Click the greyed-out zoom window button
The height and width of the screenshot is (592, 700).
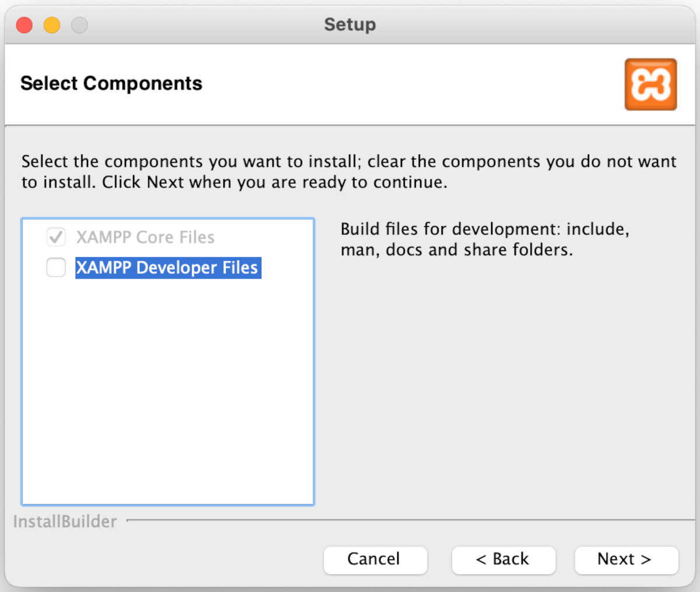79,25
